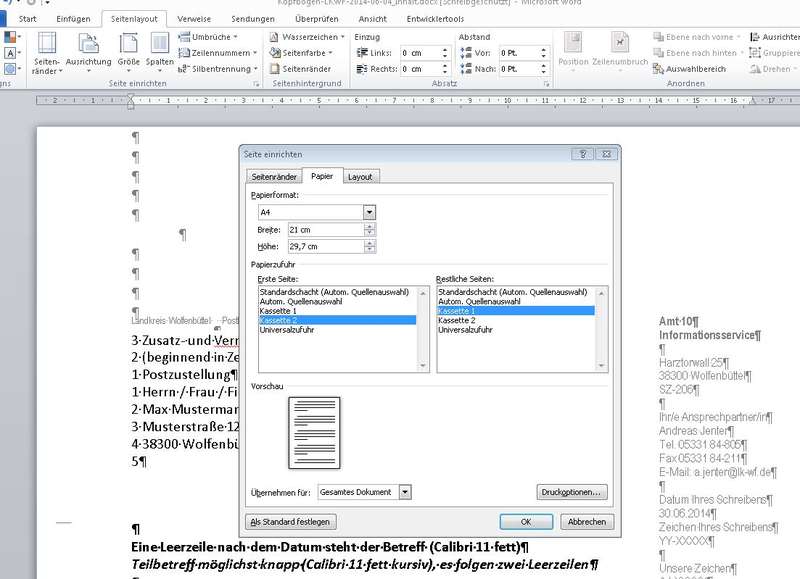Open the Zeilennummern menu
Viewport: 800px width, 579px height.
coord(217,53)
